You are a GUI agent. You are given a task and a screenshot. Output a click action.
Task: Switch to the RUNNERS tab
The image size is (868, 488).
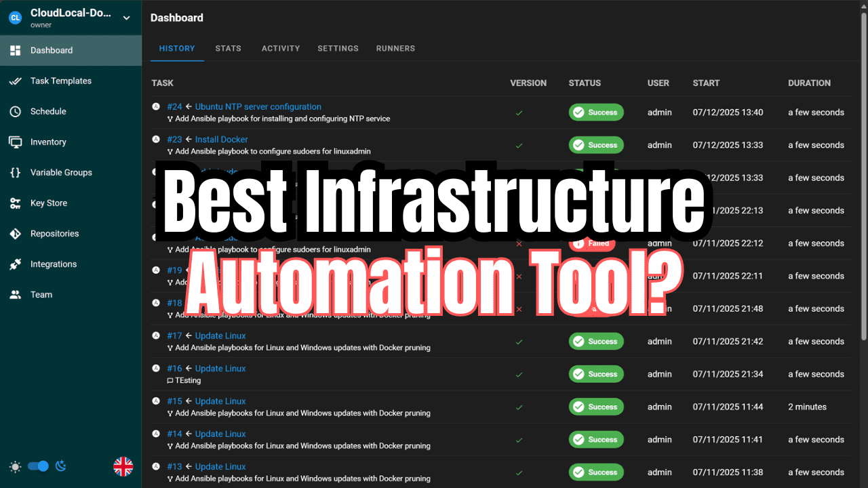[395, 48]
